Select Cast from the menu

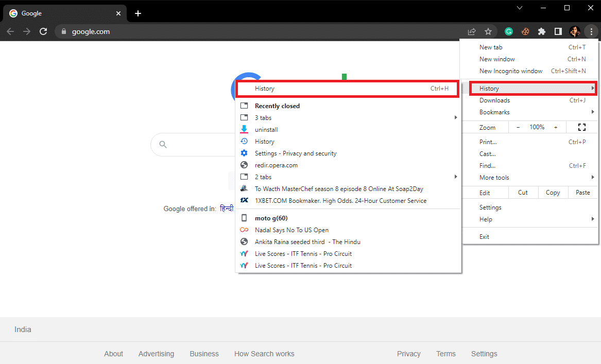point(530,153)
